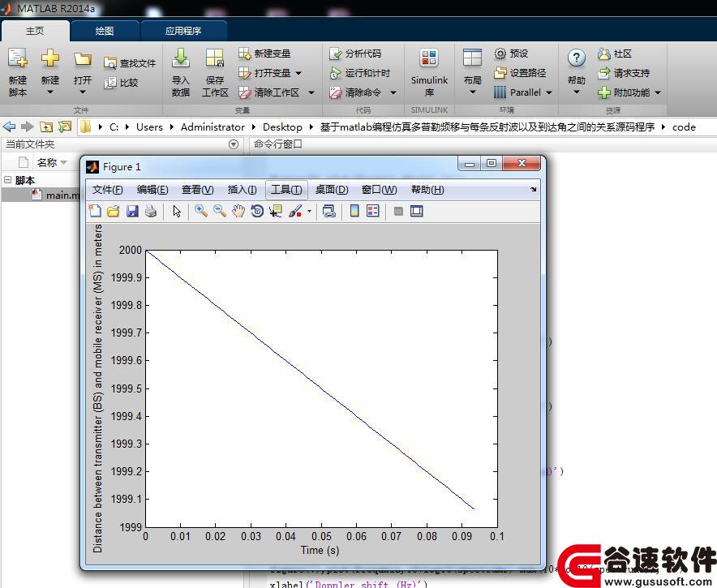Open the Community (社区) link
This screenshot has width=717, height=588.
(615, 54)
